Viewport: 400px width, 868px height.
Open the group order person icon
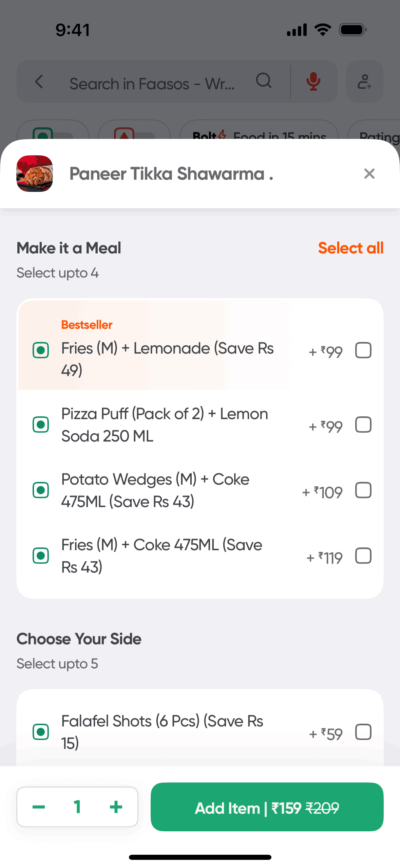[364, 82]
